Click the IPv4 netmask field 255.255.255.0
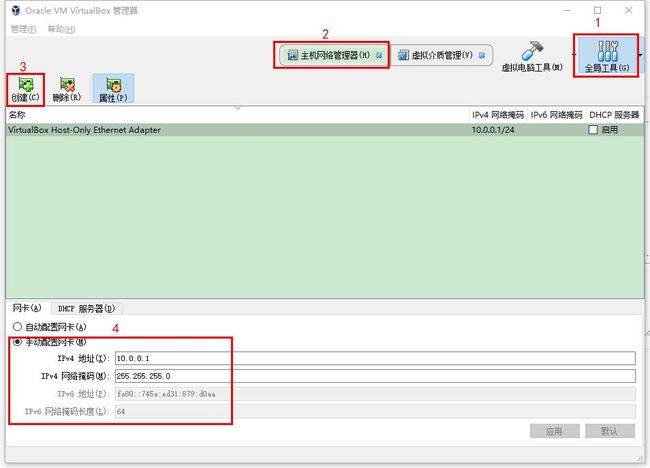 coord(375,376)
